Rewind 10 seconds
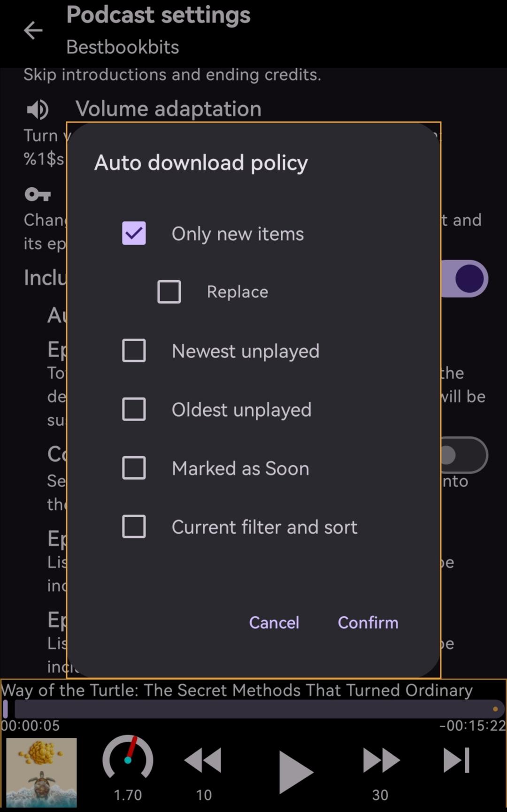This screenshot has width=507, height=812. pos(203,761)
